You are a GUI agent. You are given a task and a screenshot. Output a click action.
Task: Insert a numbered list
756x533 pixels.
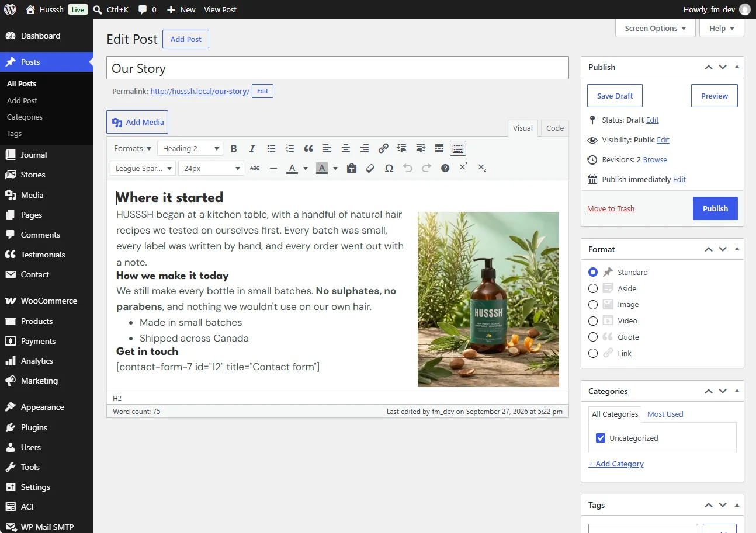point(290,149)
